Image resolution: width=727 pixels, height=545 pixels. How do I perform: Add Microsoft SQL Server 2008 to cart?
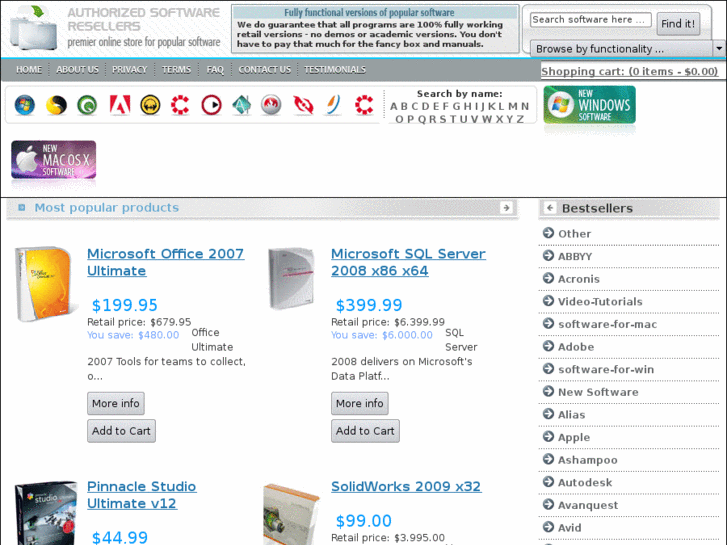365,431
